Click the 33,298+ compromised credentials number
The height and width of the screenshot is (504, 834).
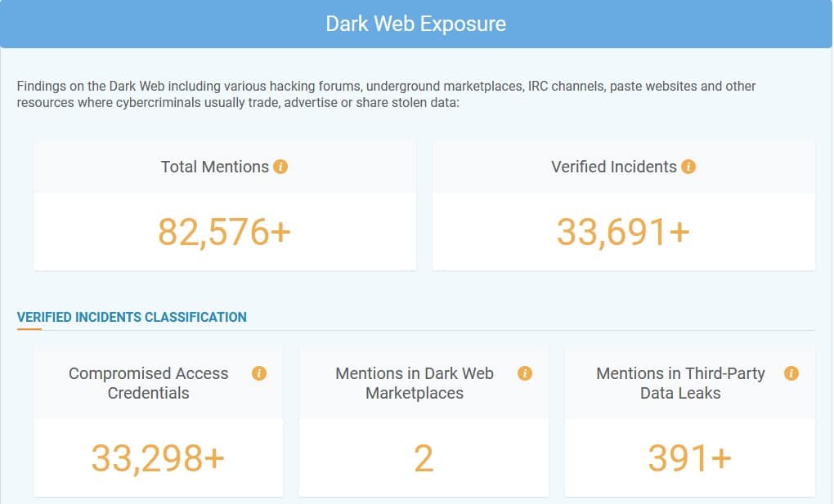click(158, 458)
